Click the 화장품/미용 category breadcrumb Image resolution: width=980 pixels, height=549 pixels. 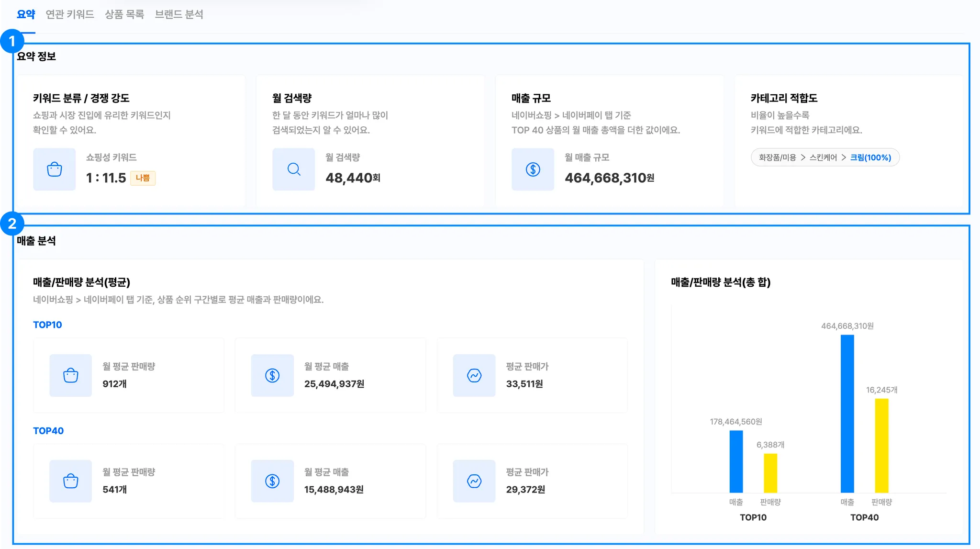778,157
